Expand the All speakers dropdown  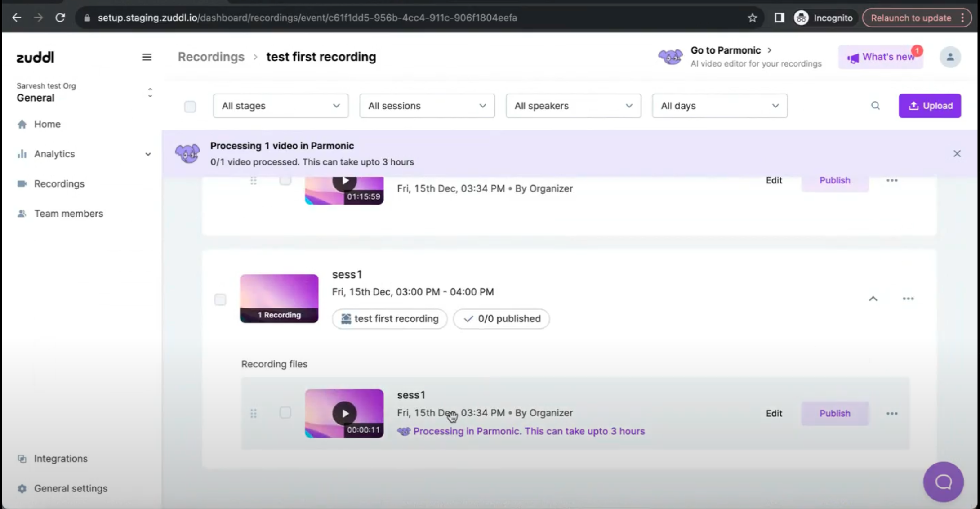(573, 106)
